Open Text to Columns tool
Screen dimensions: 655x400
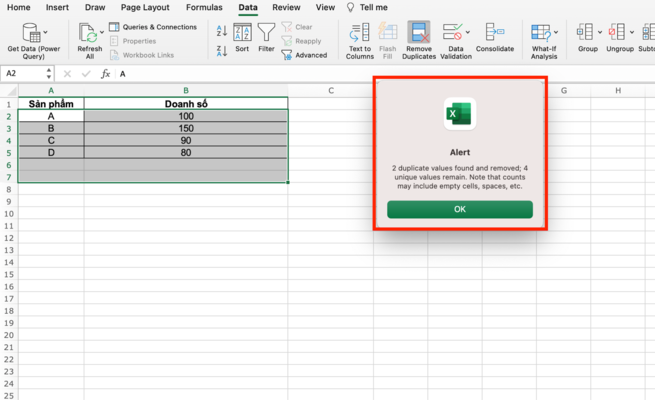[359, 33]
